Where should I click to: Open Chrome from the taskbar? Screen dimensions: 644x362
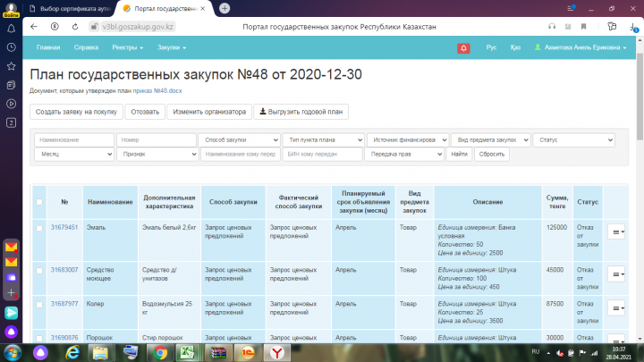(x=160, y=352)
